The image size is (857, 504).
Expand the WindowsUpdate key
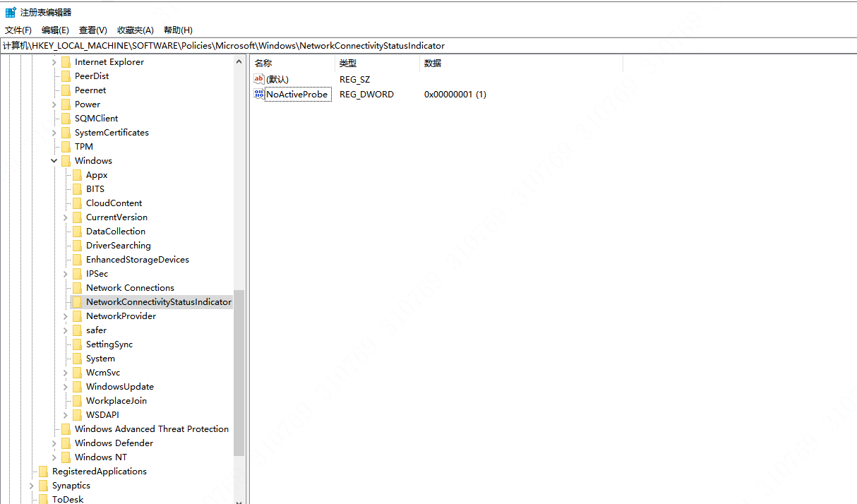click(x=66, y=387)
